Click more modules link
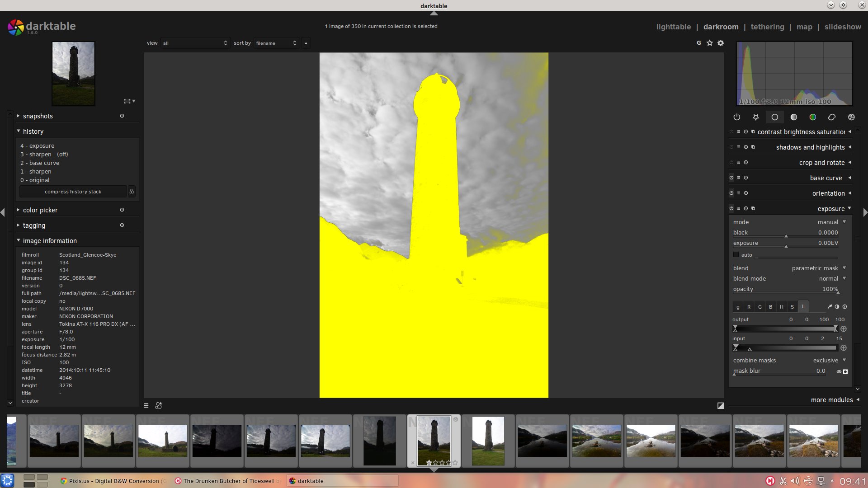The width and height of the screenshot is (868, 488). coord(831,400)
